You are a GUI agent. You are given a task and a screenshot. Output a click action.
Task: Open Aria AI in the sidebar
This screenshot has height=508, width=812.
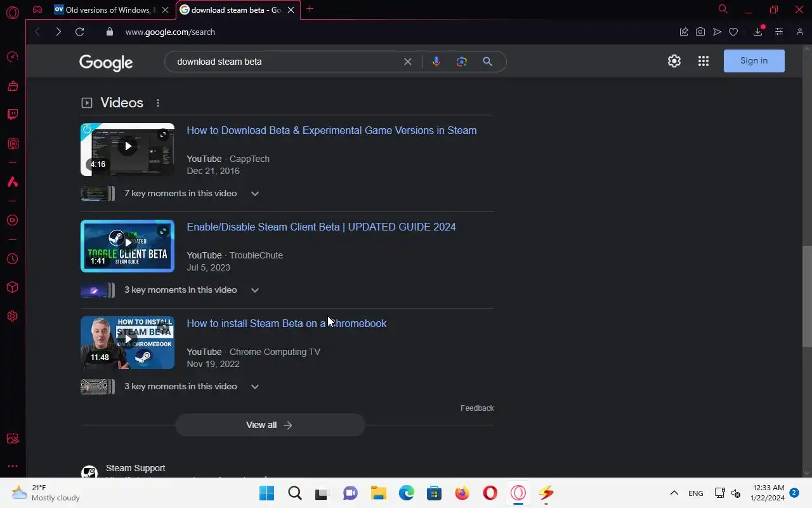point(13,182)
